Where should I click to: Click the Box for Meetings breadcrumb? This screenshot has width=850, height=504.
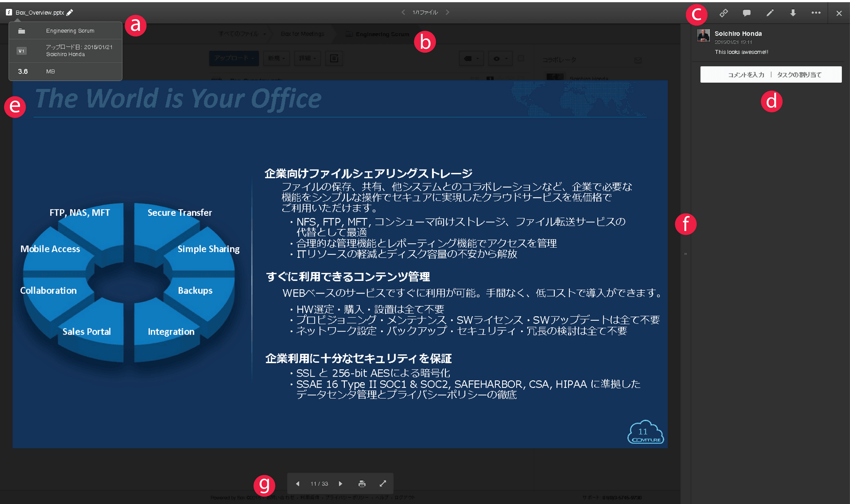point(302,34)
